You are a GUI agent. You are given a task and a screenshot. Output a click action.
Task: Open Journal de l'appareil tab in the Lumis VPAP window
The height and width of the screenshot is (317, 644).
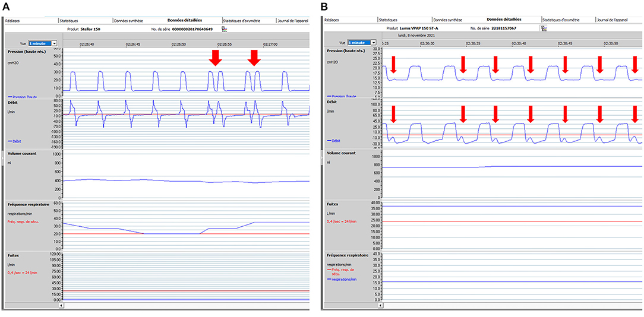pyautogui.click(x=613, y=20)
